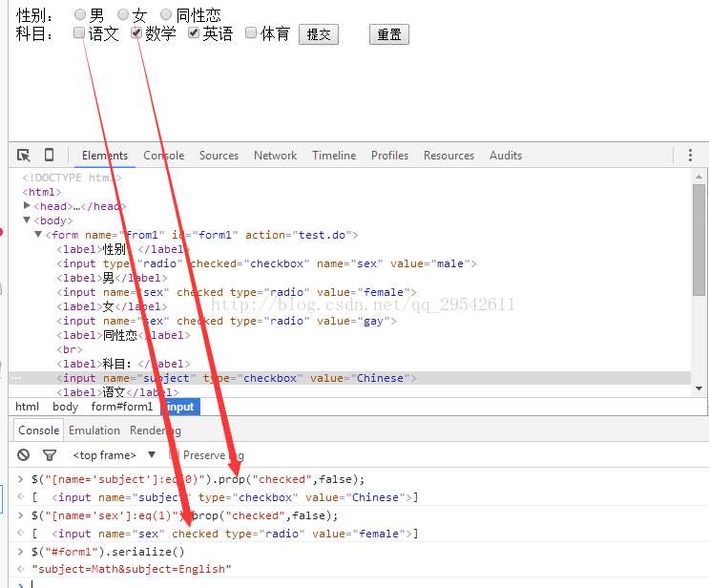Select the DOCTYPE html line

[72, 178]
